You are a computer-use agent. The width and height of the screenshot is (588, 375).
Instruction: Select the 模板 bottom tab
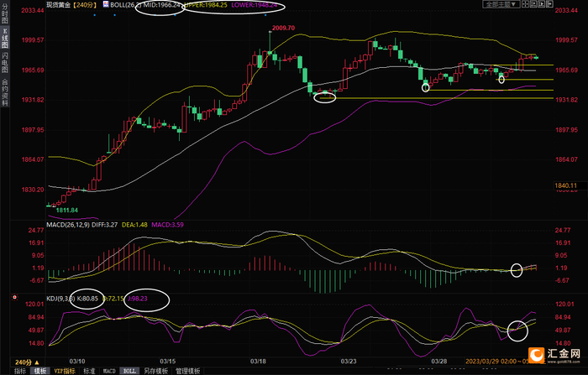coord(40,371)
